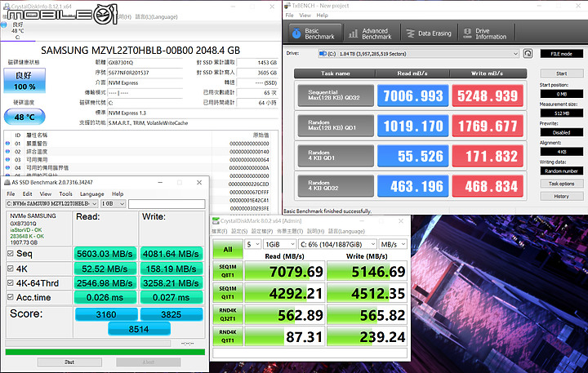
Task: Click Random 4 KB QD1 task button
Action: pyautogui.click(x=336, y=156)
